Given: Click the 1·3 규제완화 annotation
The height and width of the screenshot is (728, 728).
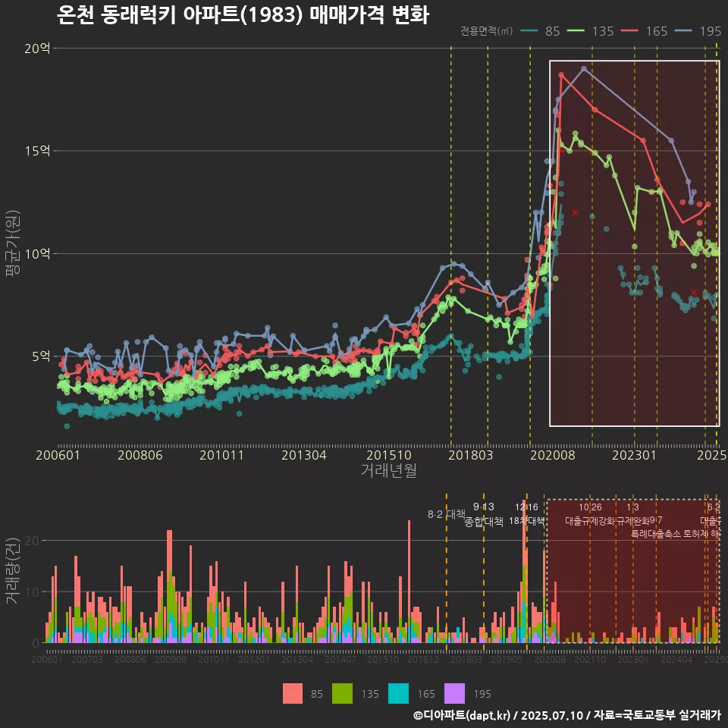Looking at the screenshot, I should (632, 514).
